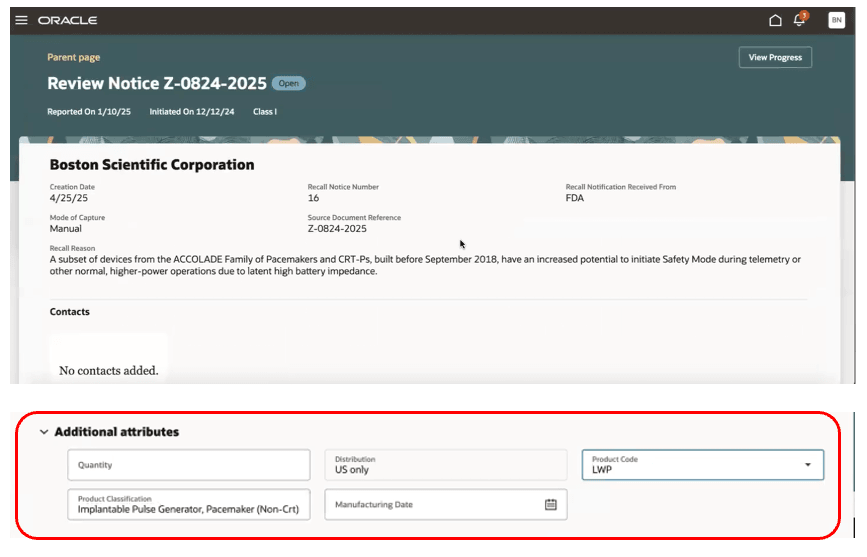
Task: Collapse the Additional attributes section
Action: (x=44, y=432)
